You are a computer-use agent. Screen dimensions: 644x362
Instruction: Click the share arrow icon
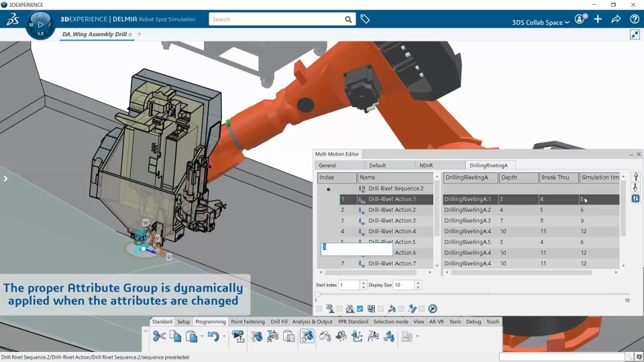(x=616, y=19)
